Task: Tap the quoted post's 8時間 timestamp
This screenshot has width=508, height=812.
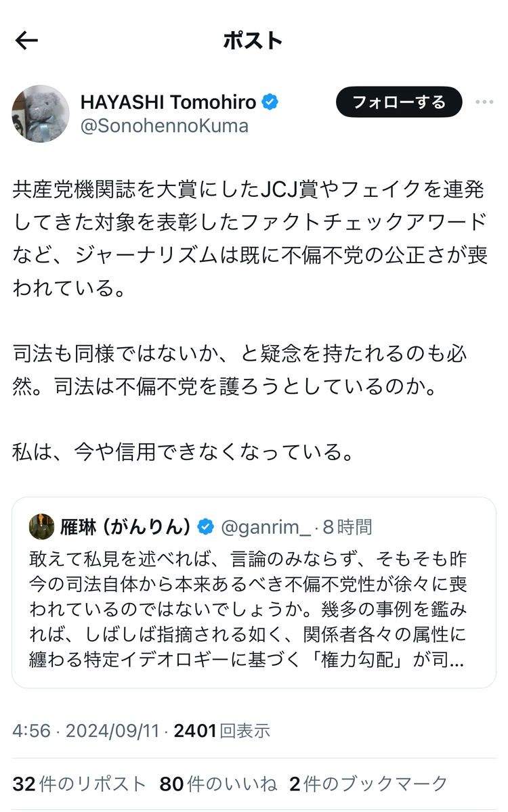Action: tap(347, 526)
